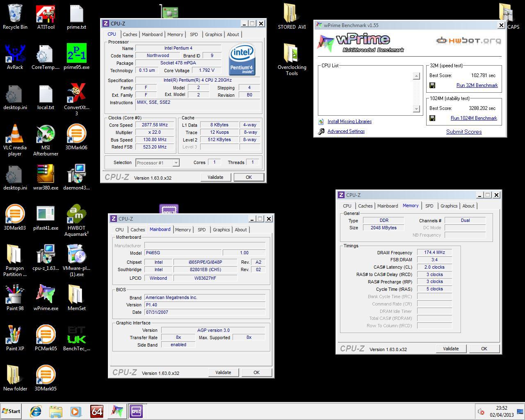Open the prime.txt file icon

point(76,17)
